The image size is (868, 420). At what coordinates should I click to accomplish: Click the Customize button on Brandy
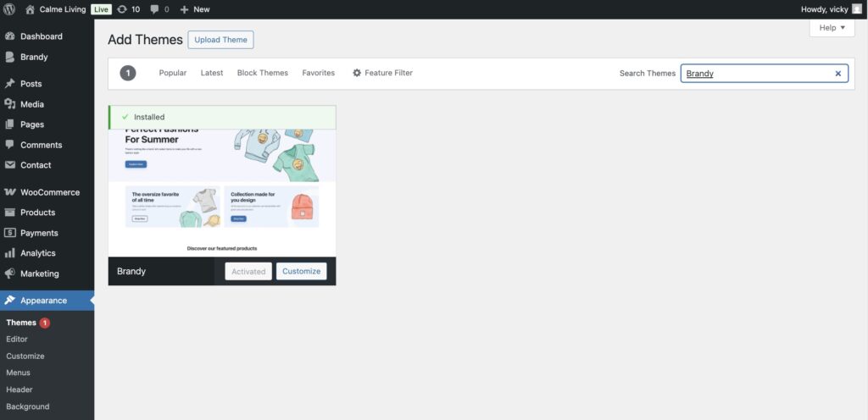(x=301, y=271)
